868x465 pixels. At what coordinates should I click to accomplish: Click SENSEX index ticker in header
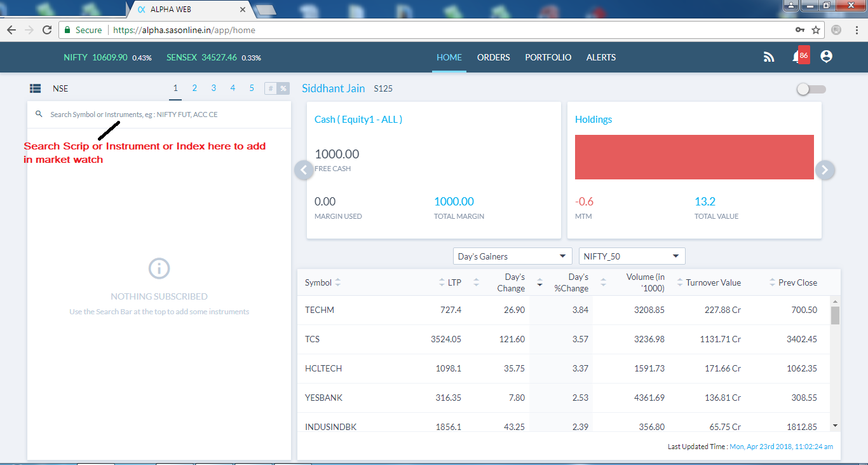click(214, 57)
